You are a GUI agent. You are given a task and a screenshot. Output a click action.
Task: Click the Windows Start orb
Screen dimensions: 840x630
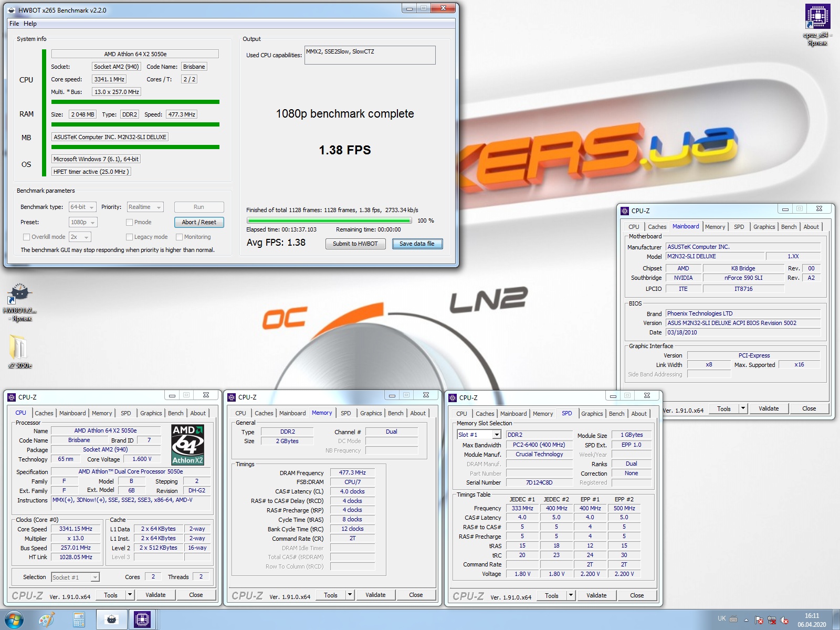14,620
